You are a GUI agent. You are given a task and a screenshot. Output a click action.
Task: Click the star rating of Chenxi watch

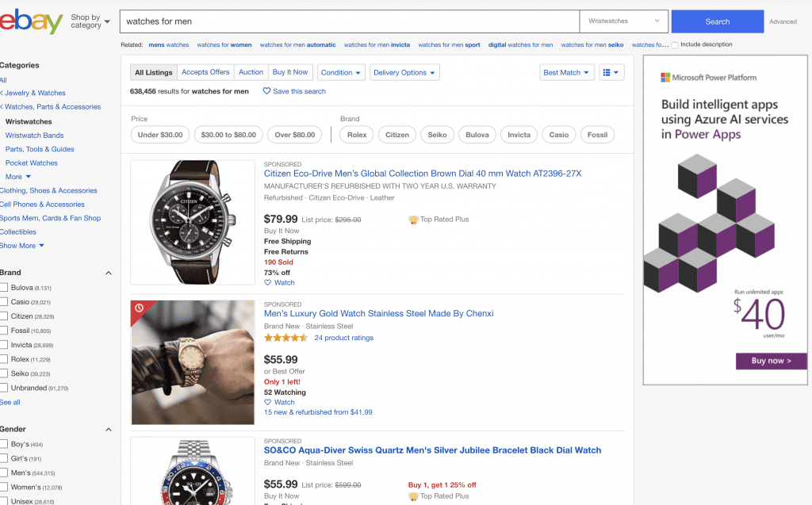pyautogui.click(x=285, y=338)
